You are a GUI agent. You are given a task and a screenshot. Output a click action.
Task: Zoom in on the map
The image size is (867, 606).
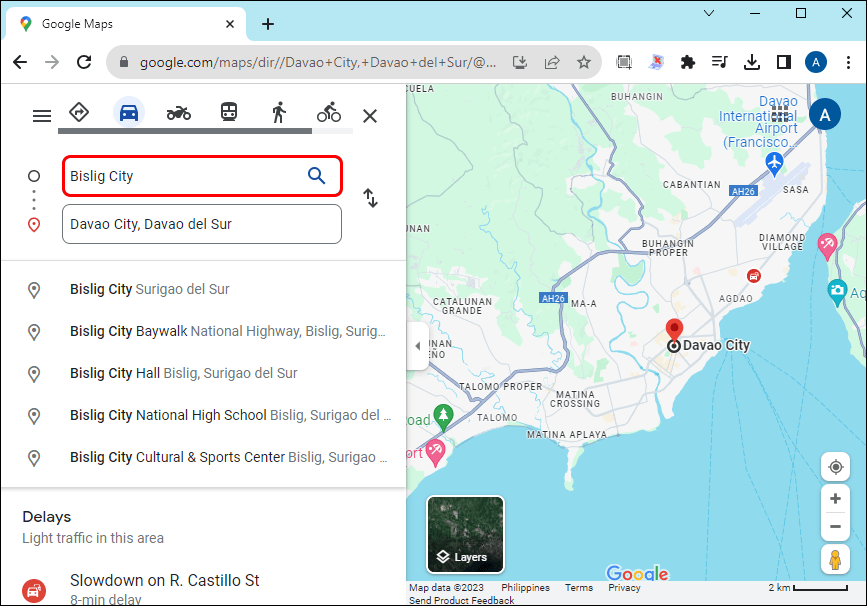835,499
